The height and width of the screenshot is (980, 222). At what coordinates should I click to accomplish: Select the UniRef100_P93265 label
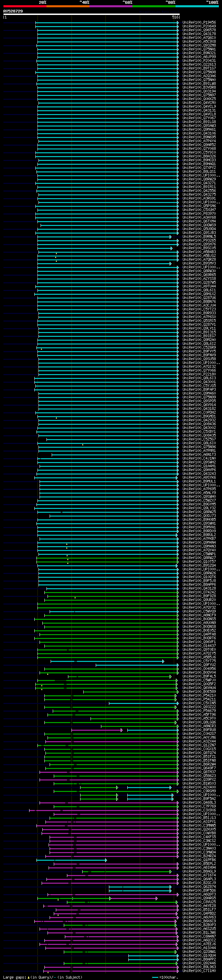pyautogui.click(x=199, y=241)
